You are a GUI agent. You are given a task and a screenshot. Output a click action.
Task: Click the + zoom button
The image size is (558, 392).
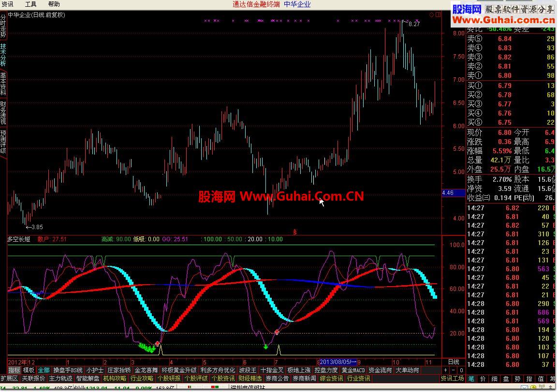tap(445, 370)
